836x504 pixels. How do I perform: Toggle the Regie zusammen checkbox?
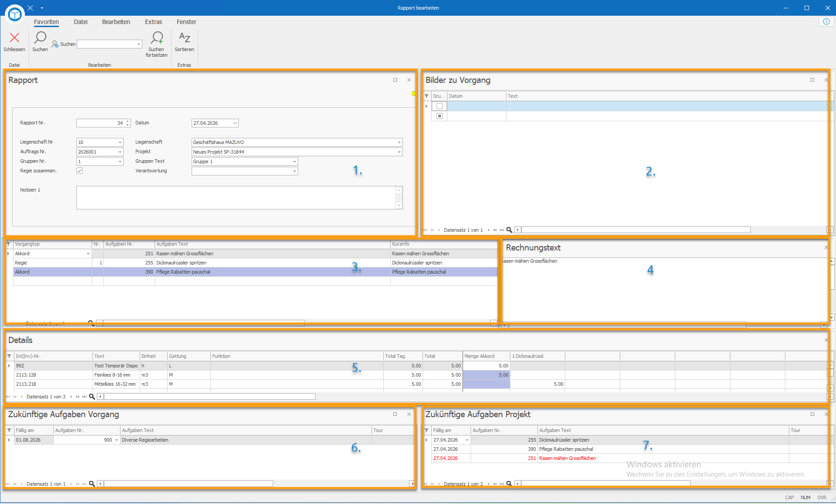[x=79, y=171]
